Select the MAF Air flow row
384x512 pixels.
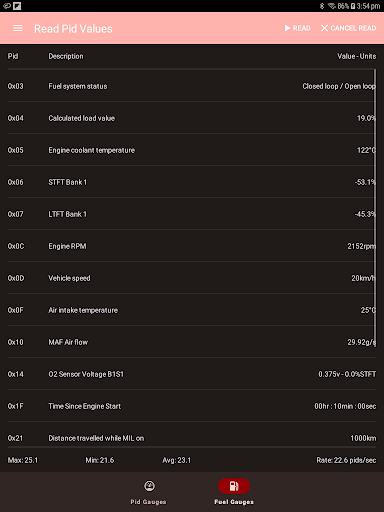tap(192, 342)
